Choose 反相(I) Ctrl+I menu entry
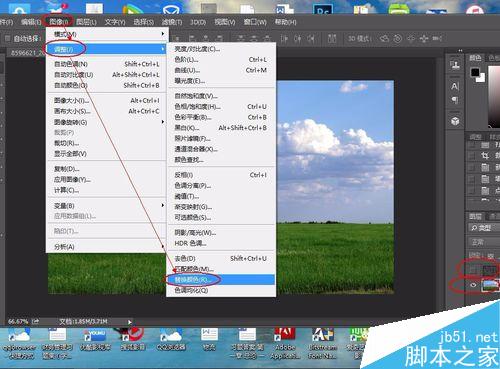Viewport: 500px width, 369px height. [x=221, y=175]
